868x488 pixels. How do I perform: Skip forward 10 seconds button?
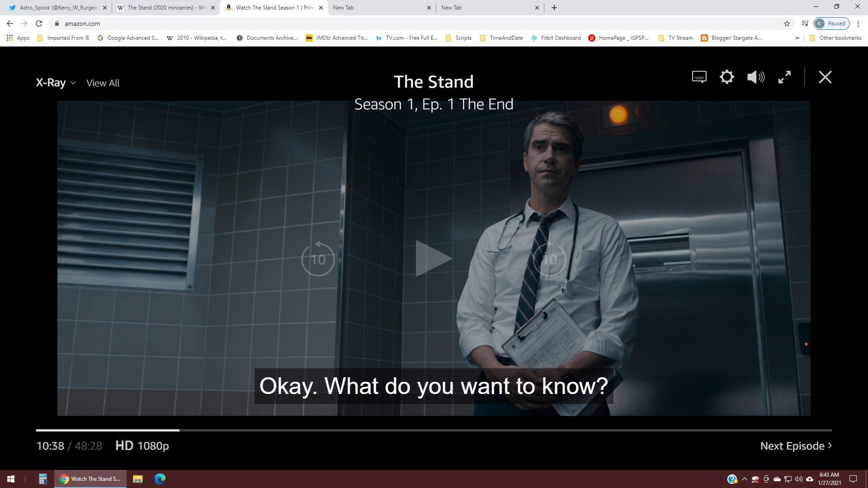(549, 259)
